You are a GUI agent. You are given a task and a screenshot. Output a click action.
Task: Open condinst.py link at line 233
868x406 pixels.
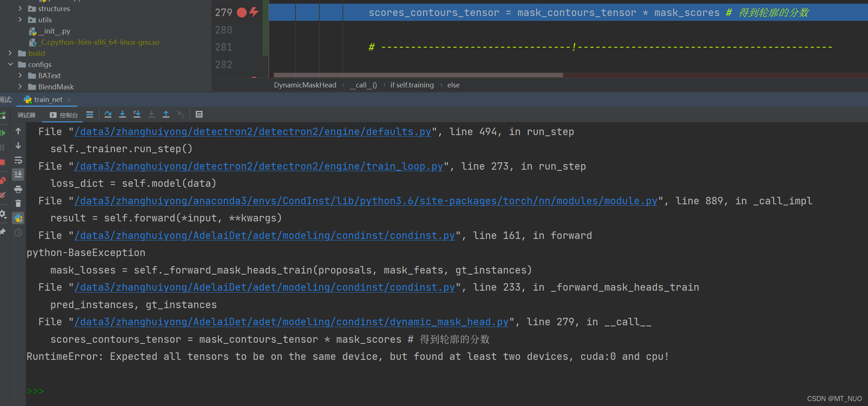[x=265, y=287]
